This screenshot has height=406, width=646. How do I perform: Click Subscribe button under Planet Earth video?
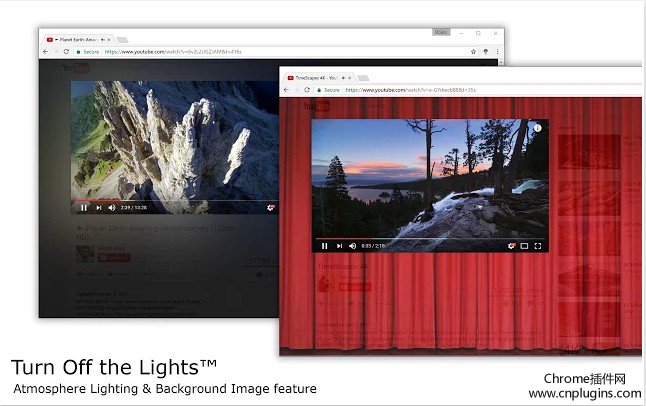click(x=114, y=258)
